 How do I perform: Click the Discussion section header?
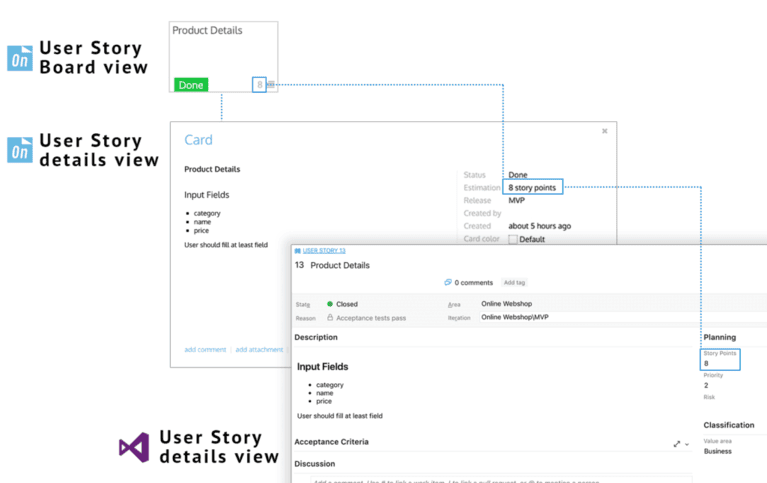point(315,463)
